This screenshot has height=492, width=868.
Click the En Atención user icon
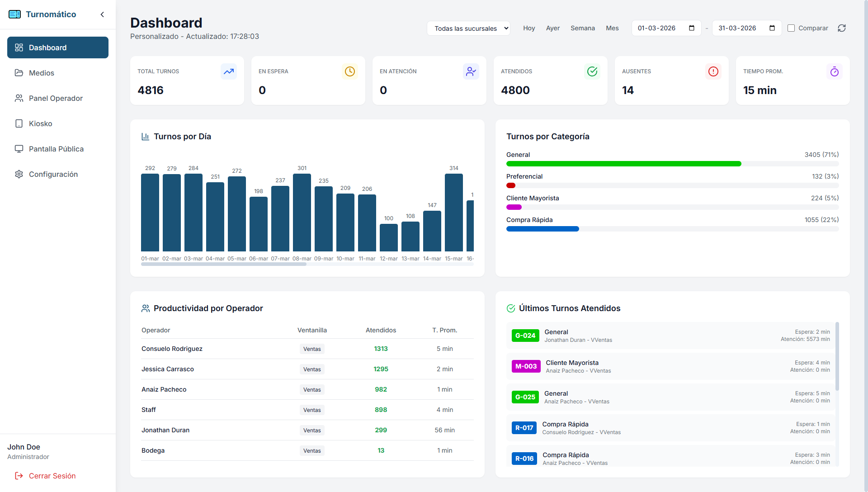471,71
